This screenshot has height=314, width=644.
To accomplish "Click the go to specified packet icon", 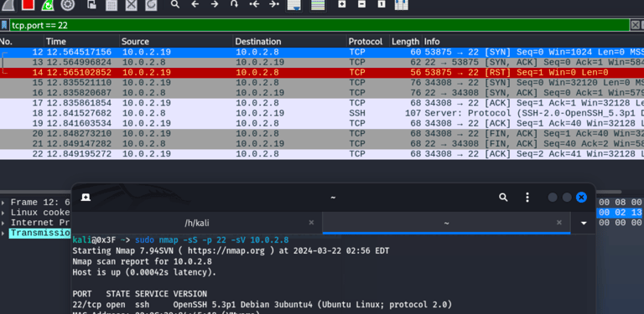I will point(234,4).
